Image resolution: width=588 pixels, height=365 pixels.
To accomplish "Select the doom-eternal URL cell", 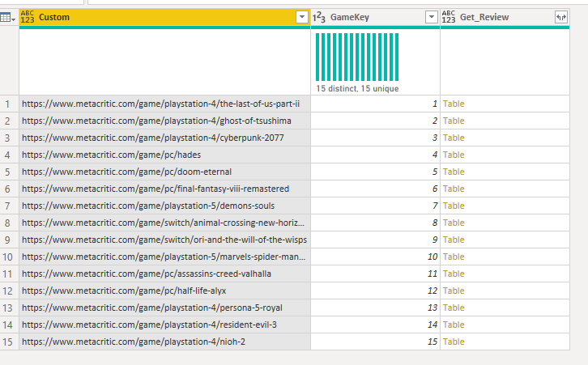I will click(165, 172).
